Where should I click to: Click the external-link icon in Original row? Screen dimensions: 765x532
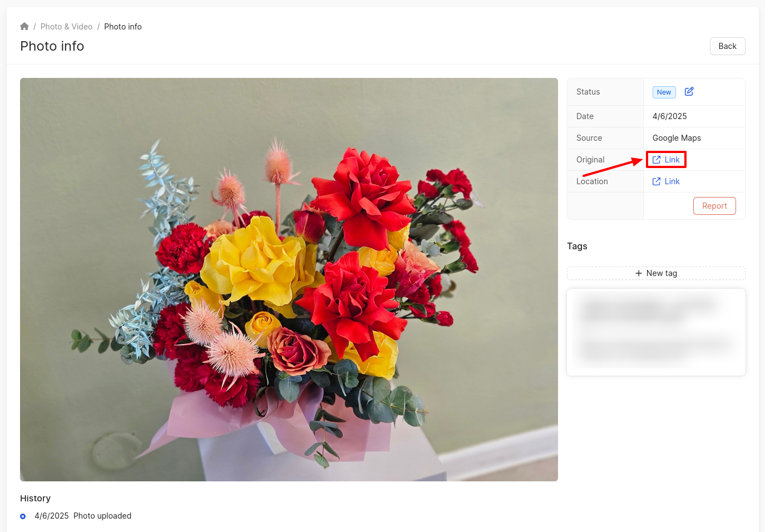pyautogui.click(x=657, y=160)
